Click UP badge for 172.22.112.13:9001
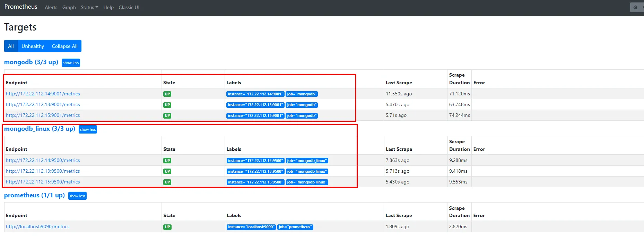 167,105
